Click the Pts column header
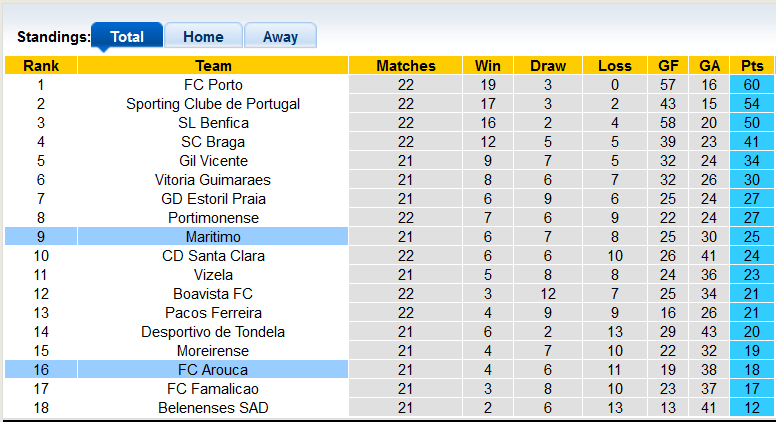Image resolution: width=776 pixels, height=422 pixels. [x=752, y=66]
